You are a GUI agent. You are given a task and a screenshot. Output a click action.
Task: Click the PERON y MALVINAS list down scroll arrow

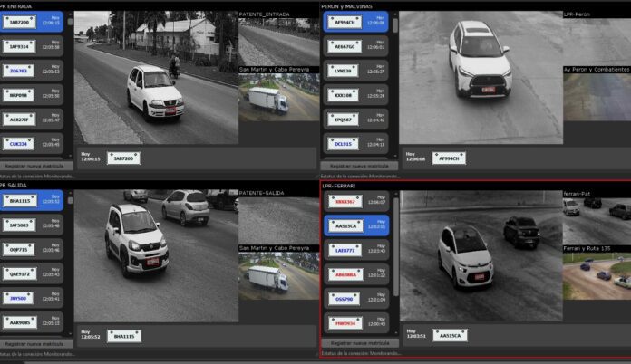(395, 156)
